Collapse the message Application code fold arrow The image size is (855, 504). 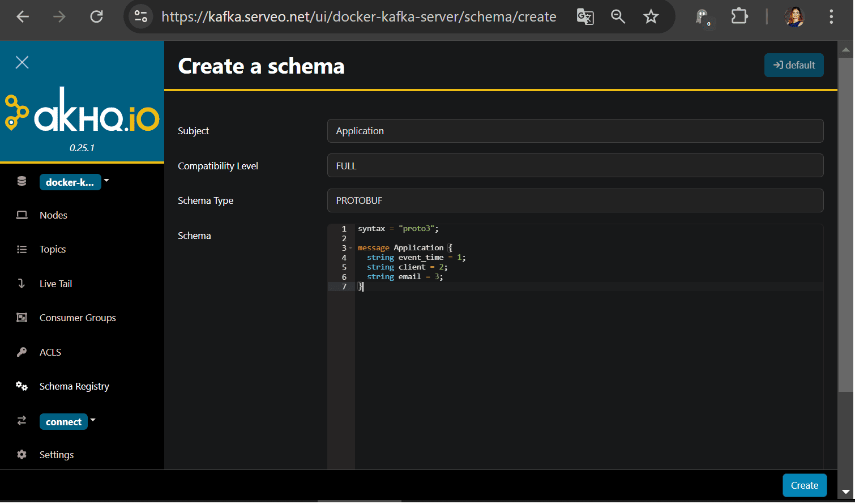(350, 248)
